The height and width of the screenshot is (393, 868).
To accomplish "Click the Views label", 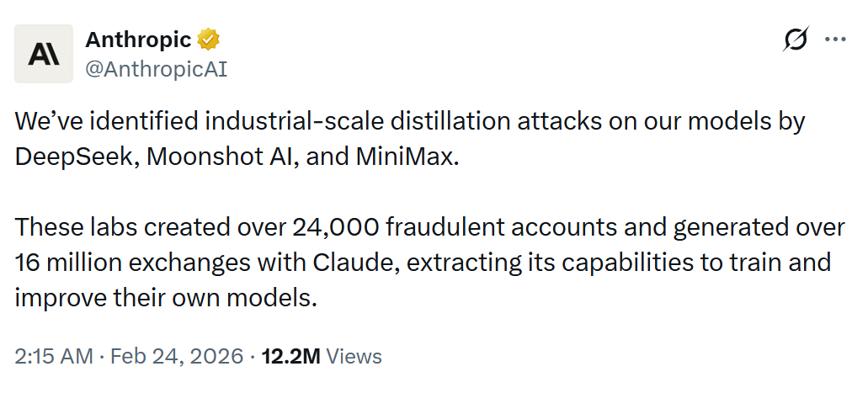I will tap(354, 356).
